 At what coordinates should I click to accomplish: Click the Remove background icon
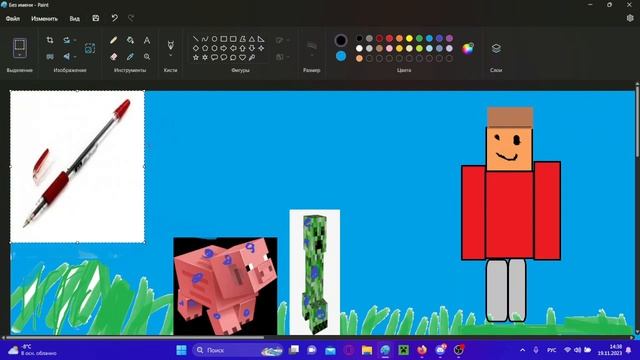[90, 48]
